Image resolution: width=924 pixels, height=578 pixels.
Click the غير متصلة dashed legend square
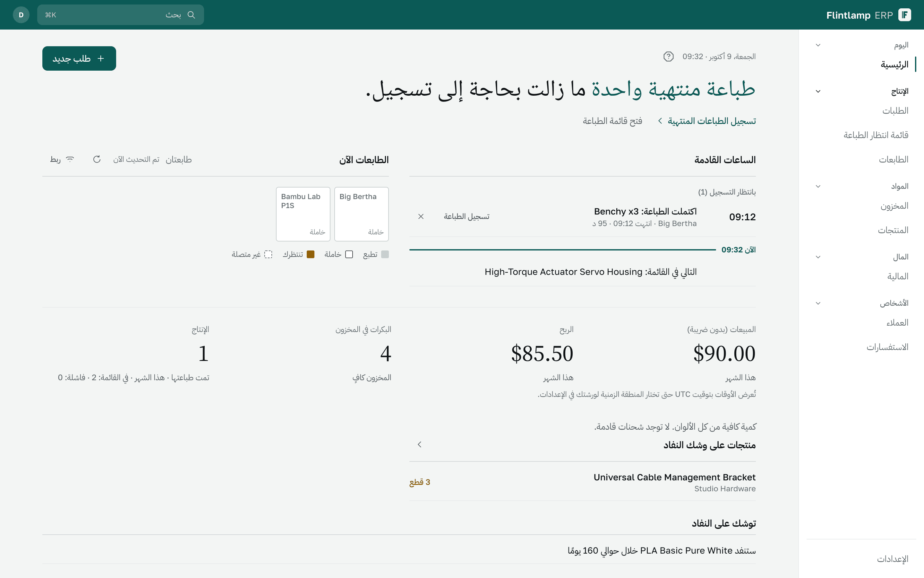tap(269, 255)
